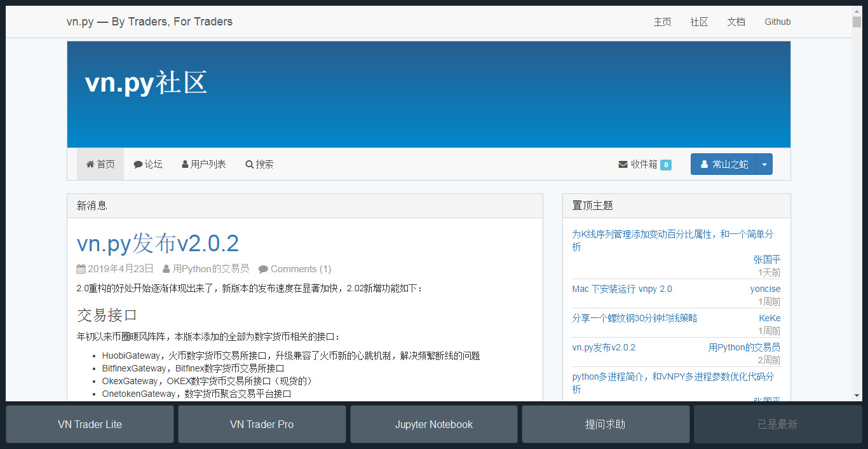868x449 pixels.
Task: Open pinned topic Mac 下安装运行 vnpy 2.0
Action: pos(622,289)
